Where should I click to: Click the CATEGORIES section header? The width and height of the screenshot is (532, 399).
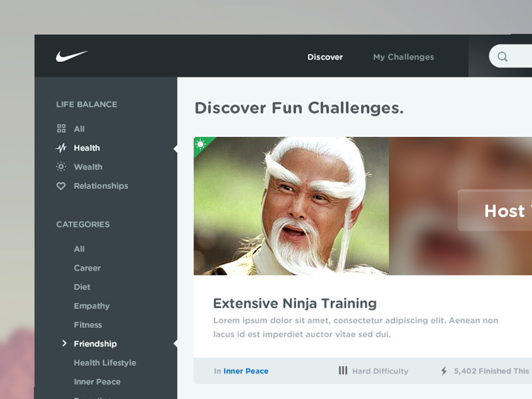[x=82, y=225]
